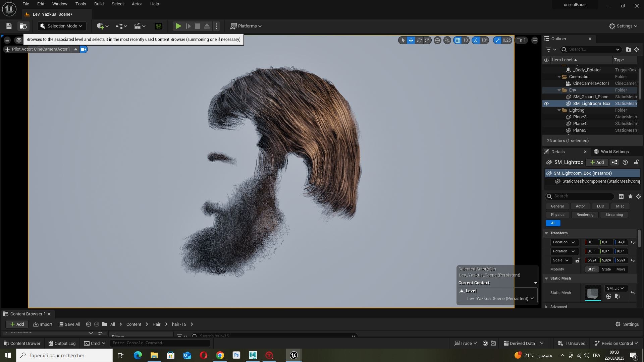Toggle world/local coordinate system globe icon
This screenshot has width=644, height=362.
tap(437, 40)
